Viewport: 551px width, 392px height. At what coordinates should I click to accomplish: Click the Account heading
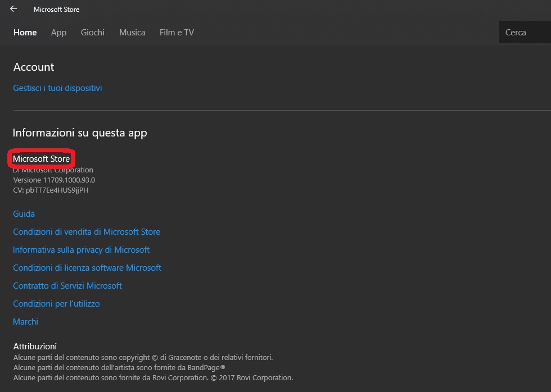[34, 67]
